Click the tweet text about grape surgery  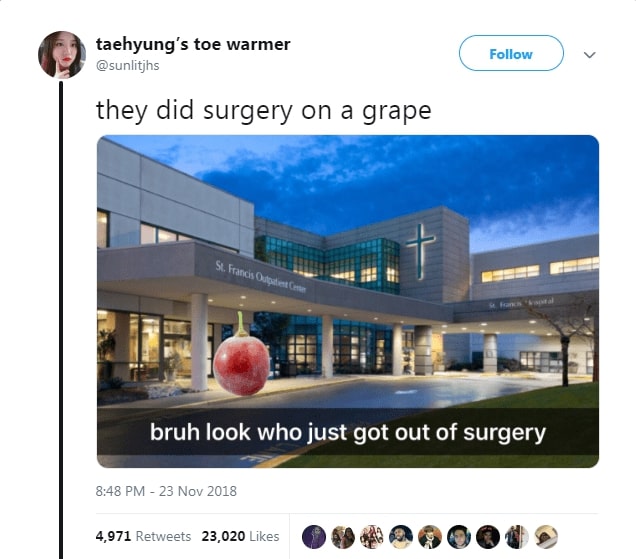pyautogui.click(x=264, y=110)
